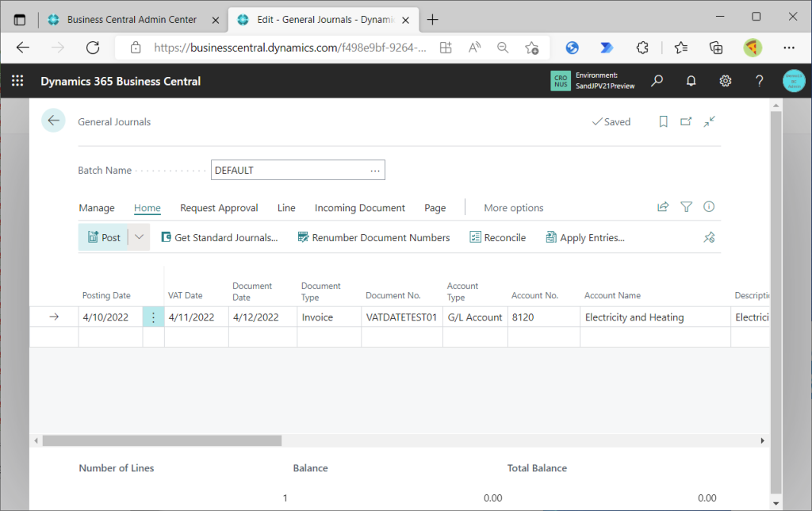The image size is (812, 511).
Task: Collapse the page with the shrink arrows icon
Action: coord(709,121)
